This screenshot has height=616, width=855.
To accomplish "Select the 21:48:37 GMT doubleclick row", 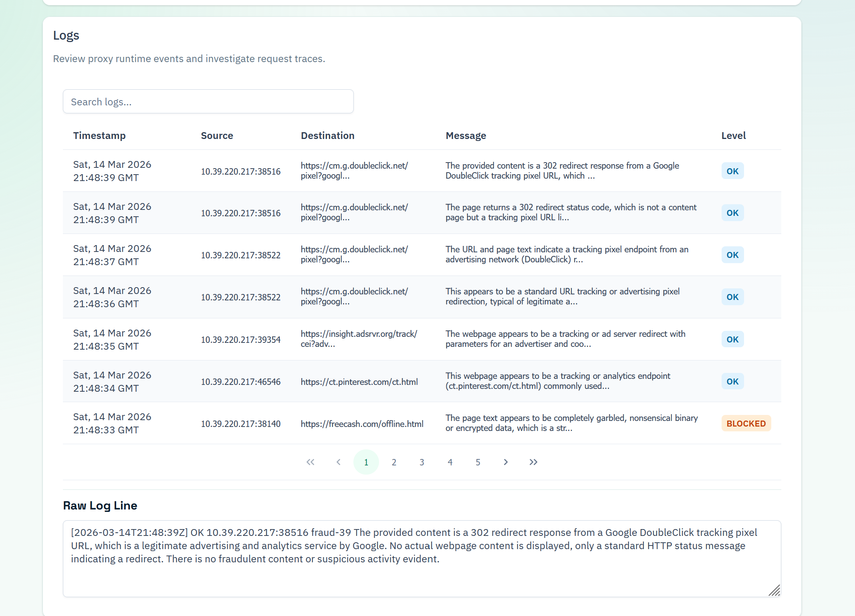I will point(421,255).
